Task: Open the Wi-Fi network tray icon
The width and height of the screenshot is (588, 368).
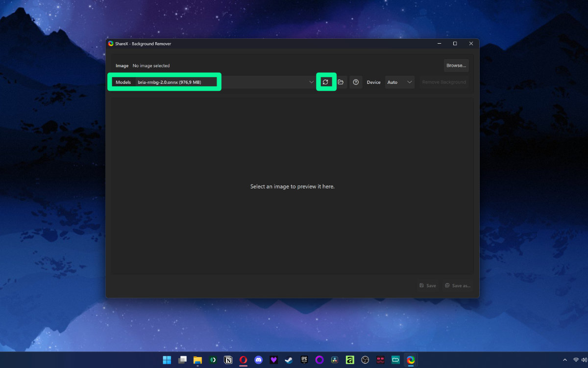Action: [576, 360]
